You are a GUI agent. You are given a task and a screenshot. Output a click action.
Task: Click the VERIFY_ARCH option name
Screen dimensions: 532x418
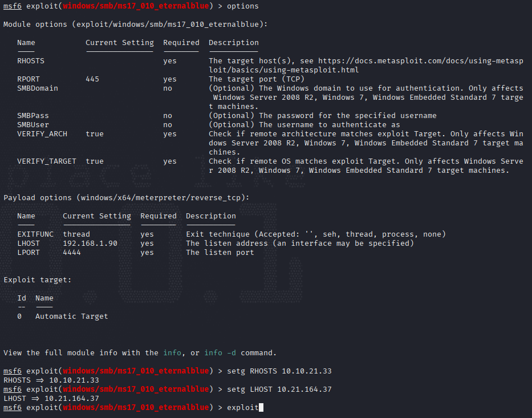point(42,135)
